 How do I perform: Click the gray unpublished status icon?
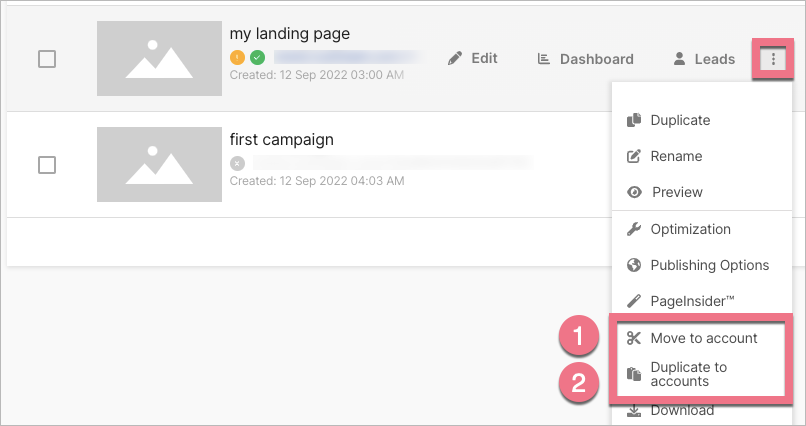tap(237, 163)
